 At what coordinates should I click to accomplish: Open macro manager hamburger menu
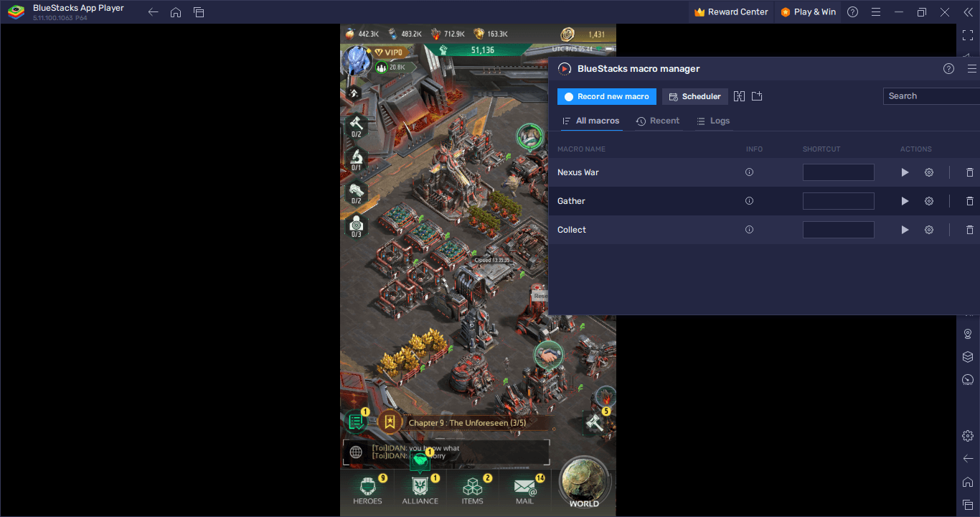[x=972, y=69]
